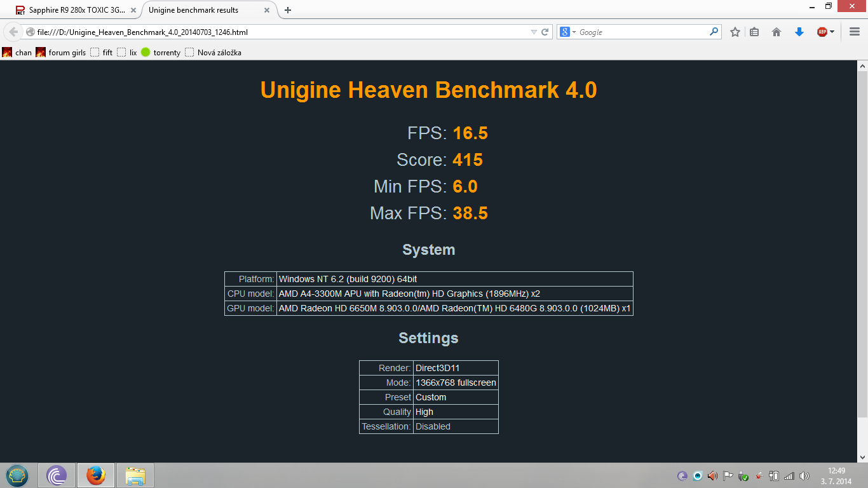Select the Max FPS value 38.5
Image resolution: width=868 pixels, height=488 pixels.
point(470,213)
